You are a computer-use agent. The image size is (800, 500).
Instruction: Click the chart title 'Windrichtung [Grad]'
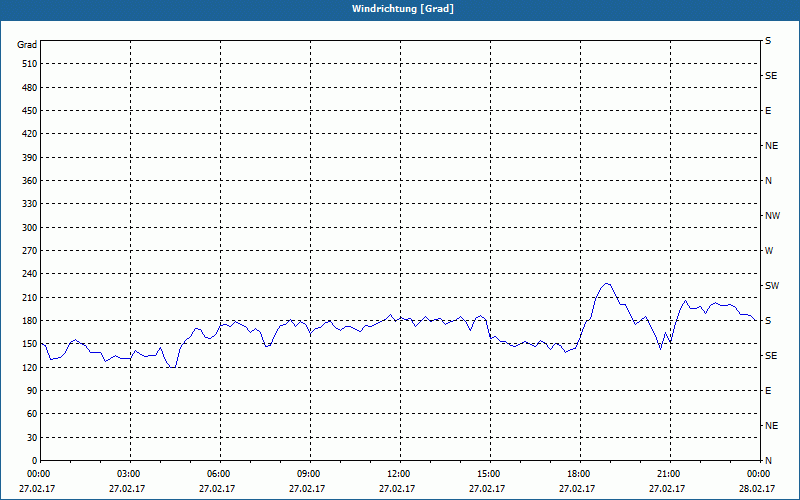tap(403, 9)
